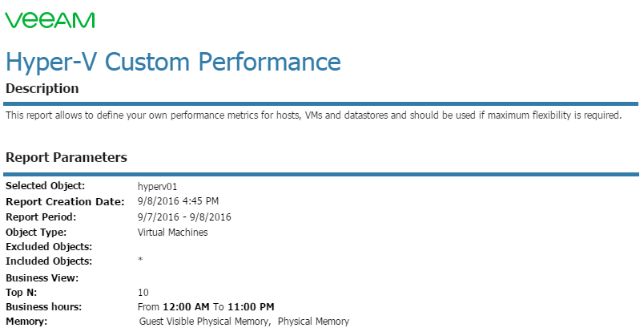Click the Excluded Objects label
The image size is (644, 336).
point(49,247)
